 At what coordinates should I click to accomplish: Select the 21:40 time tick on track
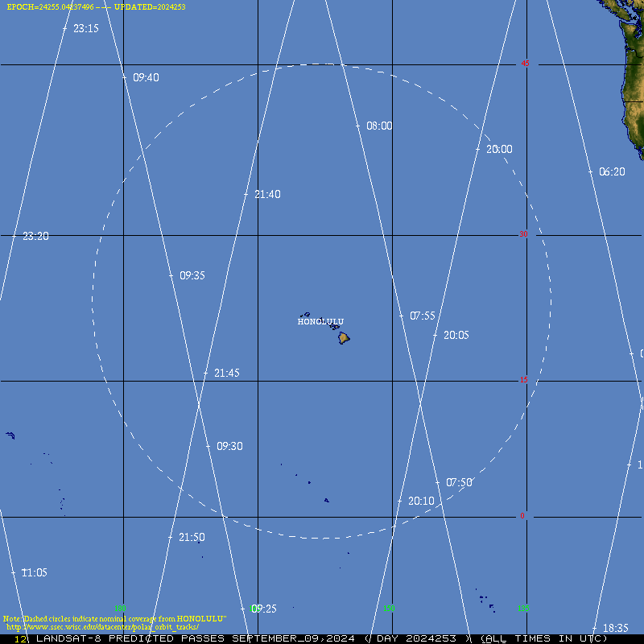(x=266, y=195)
